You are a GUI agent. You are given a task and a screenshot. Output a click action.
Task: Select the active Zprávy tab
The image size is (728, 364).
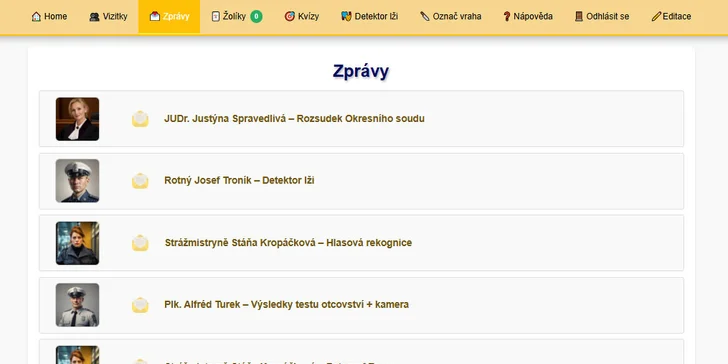pyautogui.click(x=169, y=17)
